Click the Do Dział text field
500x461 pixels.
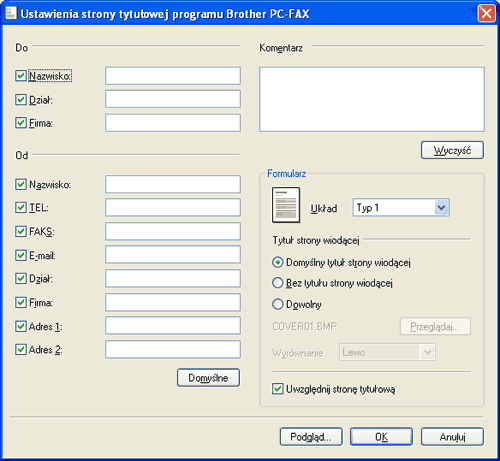(173, 99)
